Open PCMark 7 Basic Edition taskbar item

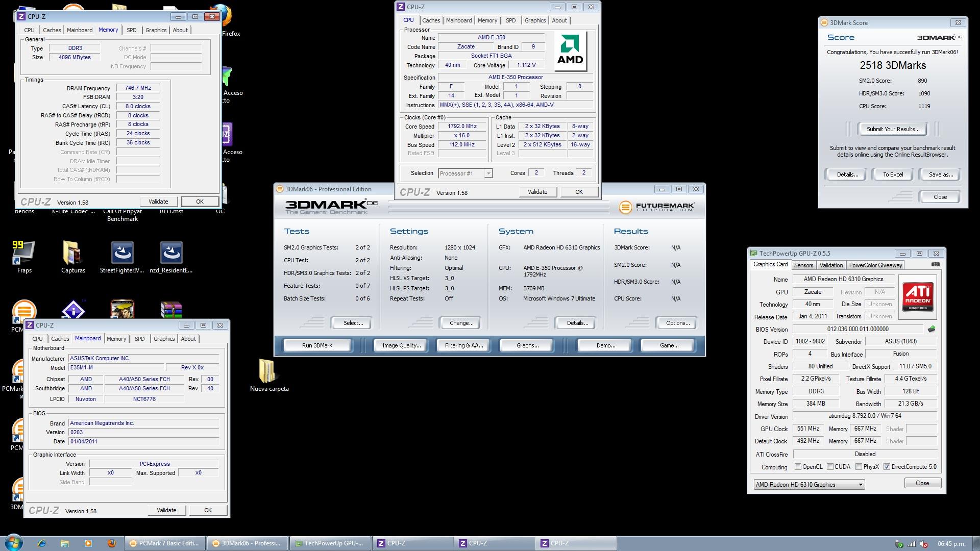165,543
